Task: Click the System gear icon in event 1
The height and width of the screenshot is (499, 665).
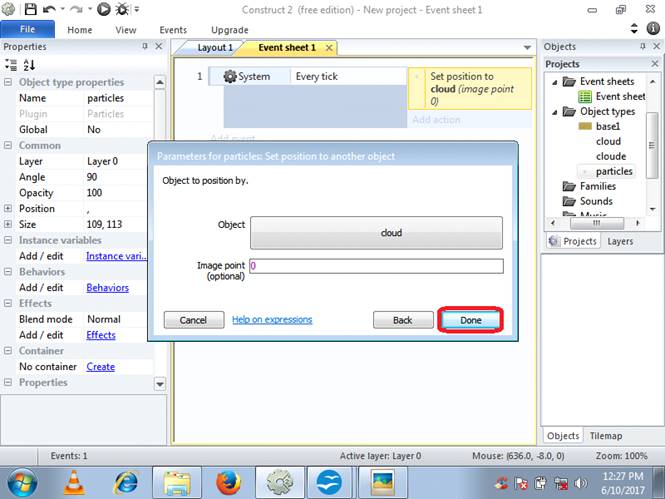Action: (229, 76)
